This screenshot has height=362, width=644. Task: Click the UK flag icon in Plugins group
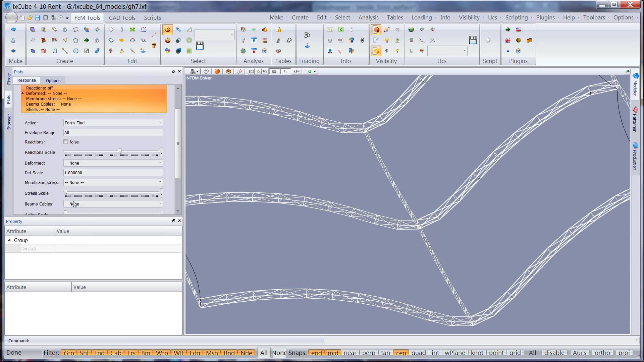click(508, 40)
